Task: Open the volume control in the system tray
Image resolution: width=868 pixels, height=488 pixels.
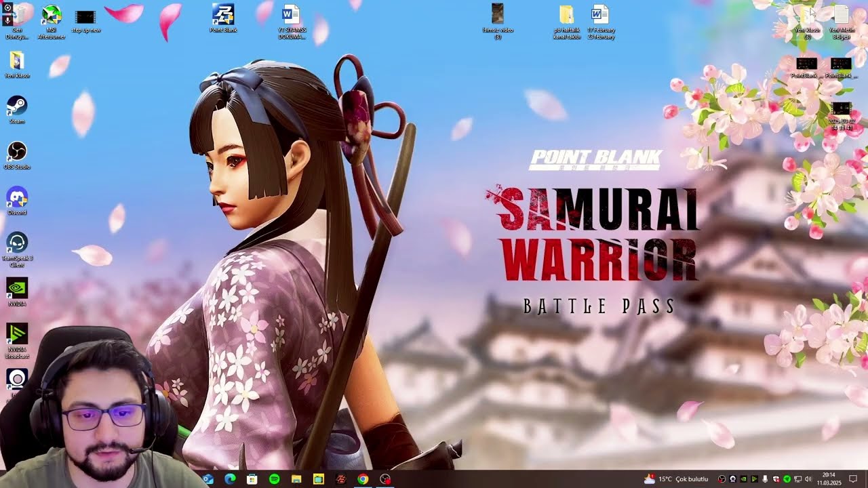Action: click(808, 479)
